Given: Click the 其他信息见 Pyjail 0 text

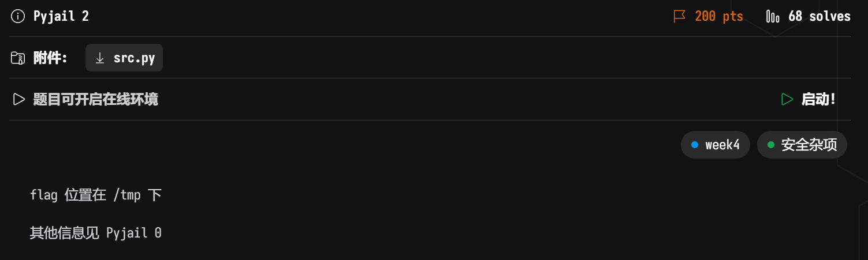Looking at the screenshot, I should [x=96, y=233].
